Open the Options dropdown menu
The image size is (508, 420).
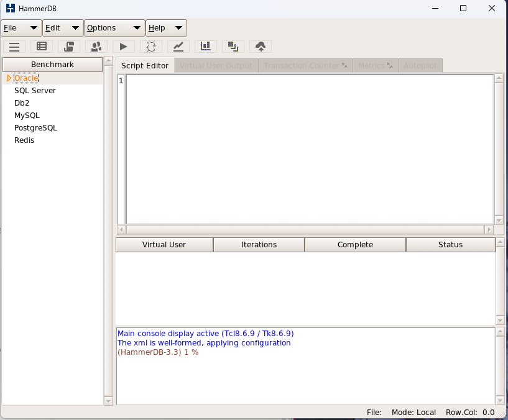pos(114,27)
